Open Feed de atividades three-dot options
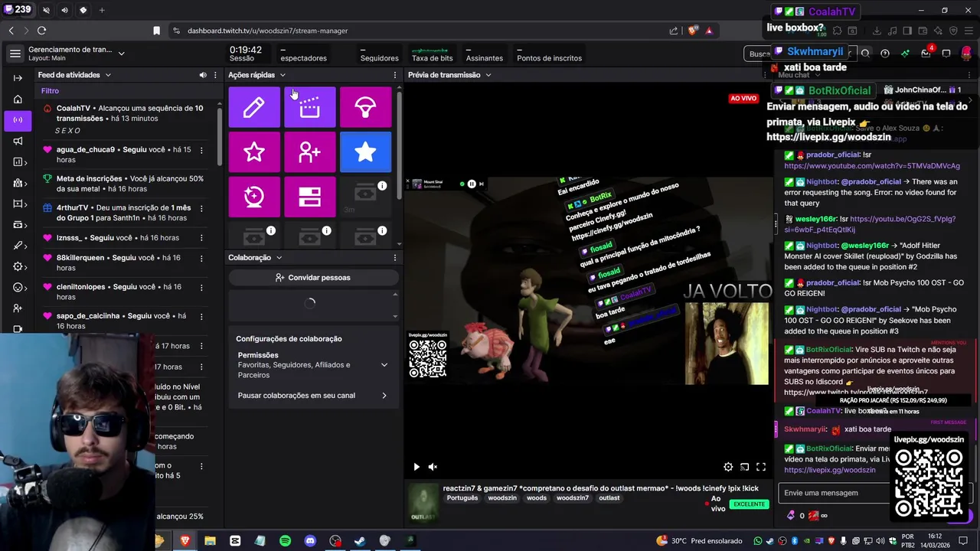980x551 pixels. (215, 75)
